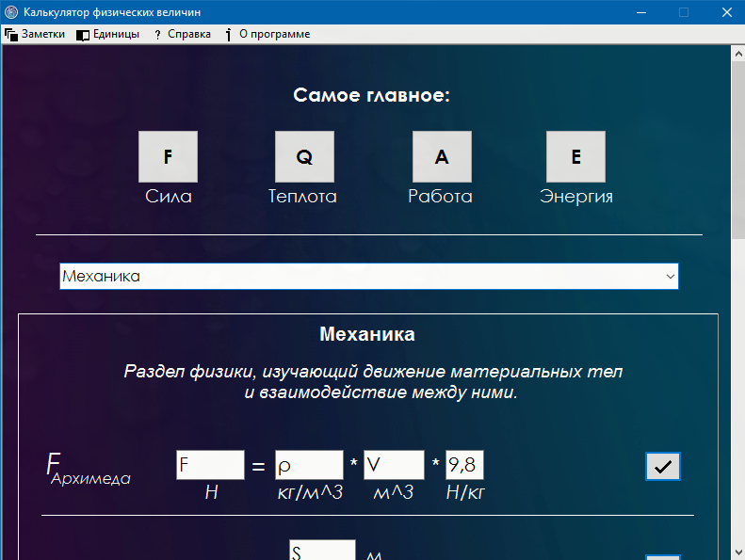The image size is (745, 560).
Task: Click the E (Энергия) tile
Action: [575, 157]
